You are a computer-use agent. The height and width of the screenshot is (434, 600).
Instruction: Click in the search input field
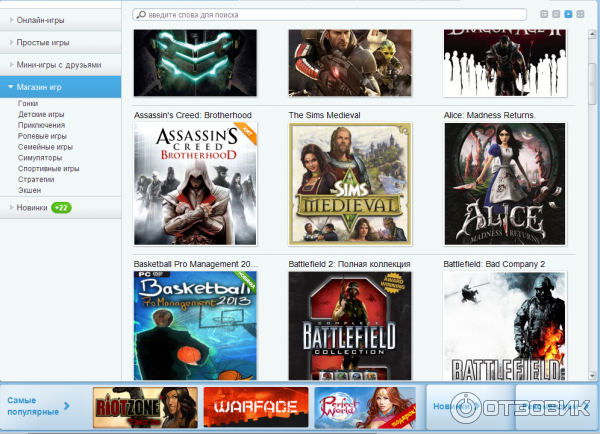pos(330,15)
